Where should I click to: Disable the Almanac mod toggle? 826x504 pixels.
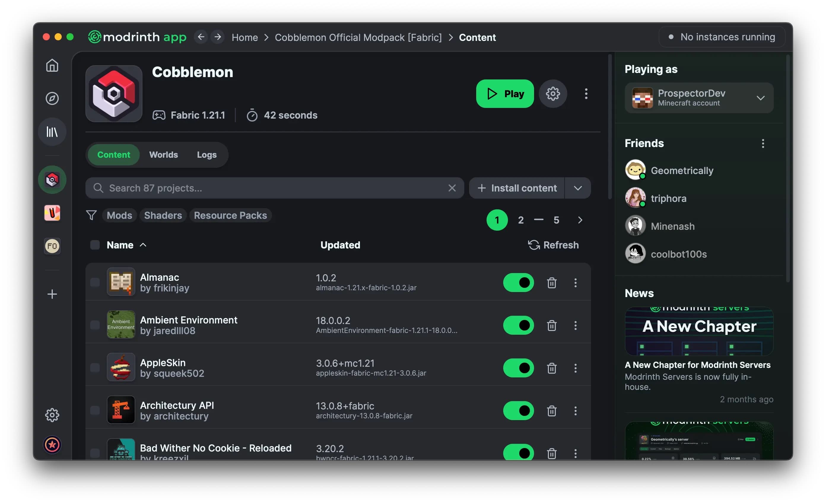click(519, 283)
